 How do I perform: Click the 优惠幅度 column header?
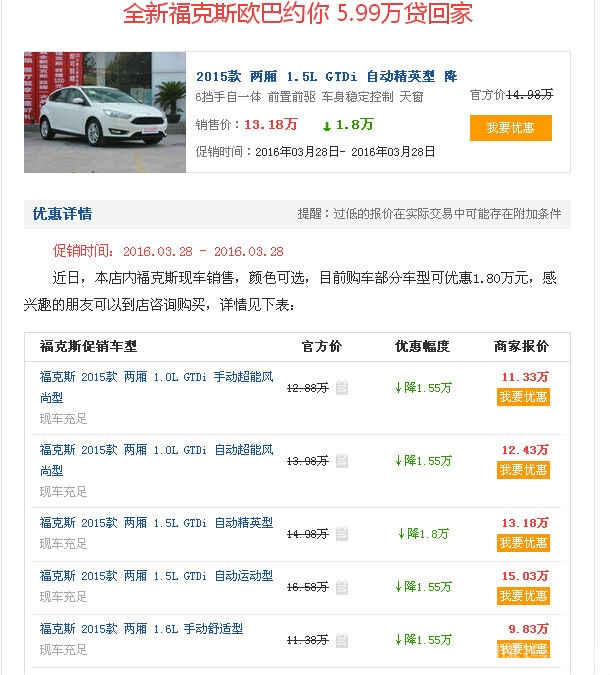pyautogui.click(x=422, y=346)
